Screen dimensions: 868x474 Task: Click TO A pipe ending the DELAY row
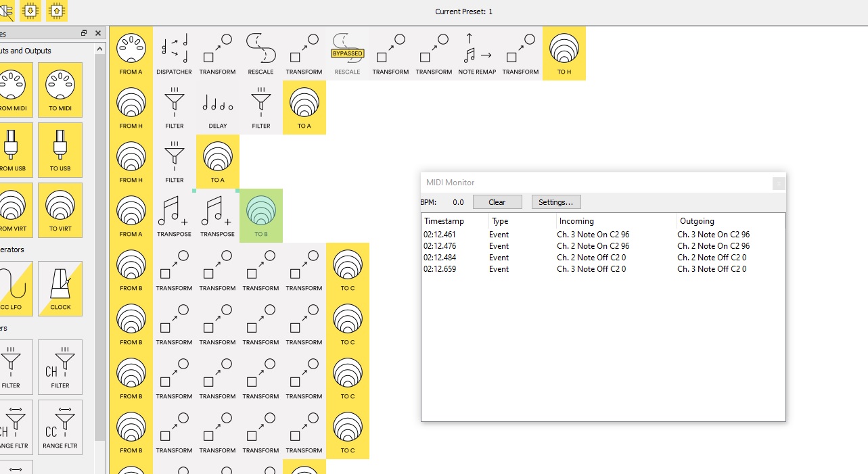(x=304, y=108)
